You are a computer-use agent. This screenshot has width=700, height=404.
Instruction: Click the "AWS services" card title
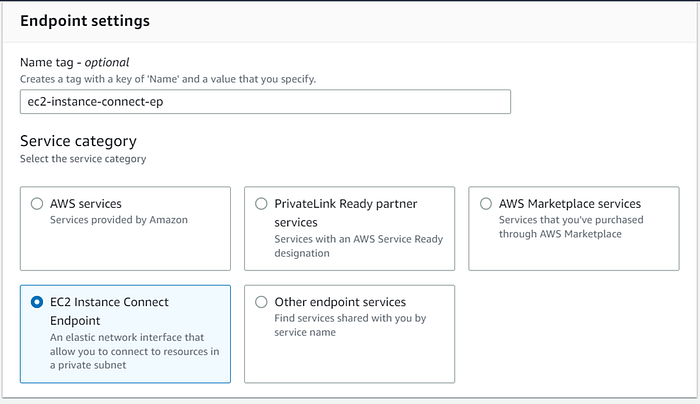pyautogui.click(x=86, y=203)
